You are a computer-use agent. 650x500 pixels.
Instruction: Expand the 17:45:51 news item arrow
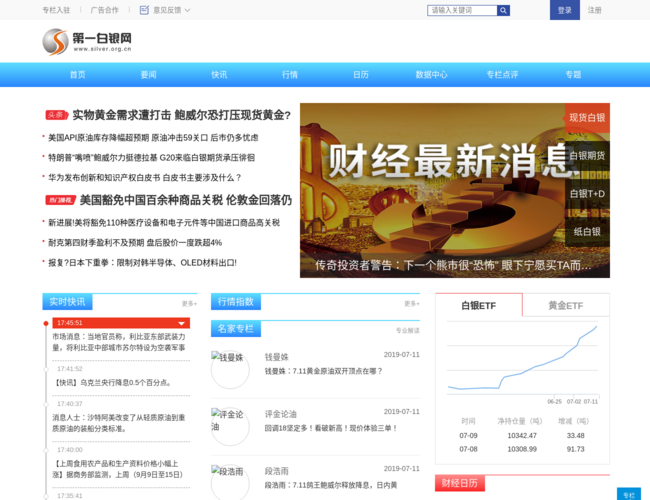182,323
